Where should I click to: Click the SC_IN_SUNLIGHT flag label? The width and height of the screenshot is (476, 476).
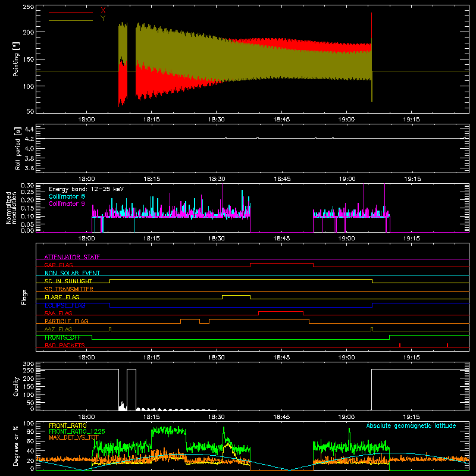(x=68, y=281)
